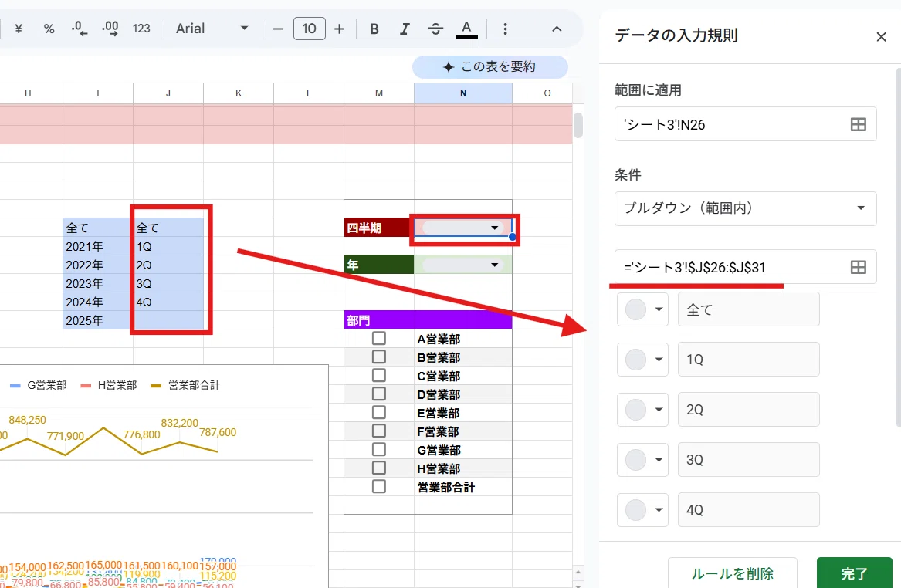
Task: Check the F営業部 checkbox
Action: coord(378,431)
